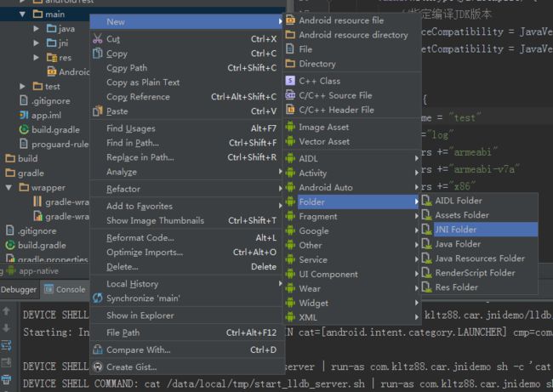The height and width of the screenshot is (392, 553).
Task: Open the Analyze submenu
Action: point(187,172)
